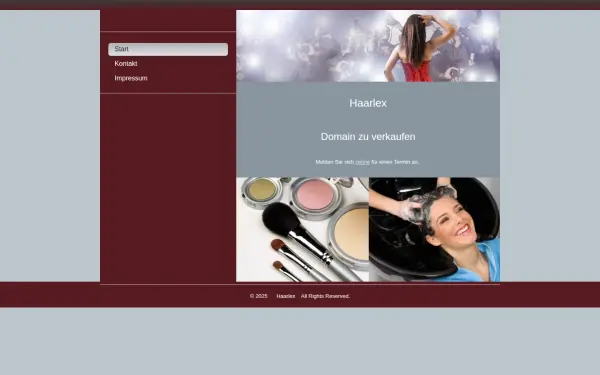600x375 pixels.
Task: Click 'Haarlex' in the footer
Action: (285, 296)
